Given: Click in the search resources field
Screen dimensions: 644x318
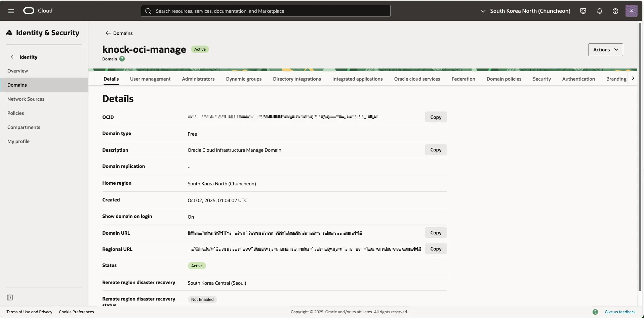Looking at the screenshot, I should (266, 11).
